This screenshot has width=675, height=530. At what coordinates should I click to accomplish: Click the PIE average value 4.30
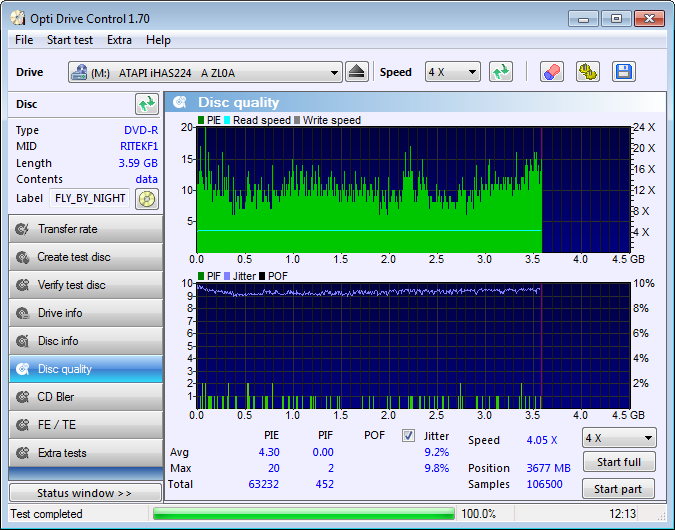pyautogui.click(x=269, y=452)
